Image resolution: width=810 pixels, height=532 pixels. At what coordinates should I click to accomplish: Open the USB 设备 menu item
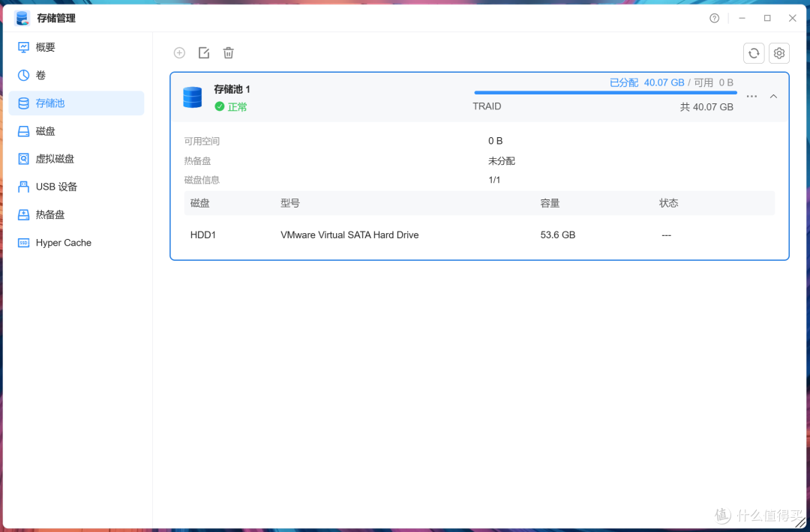pos(76,187)
